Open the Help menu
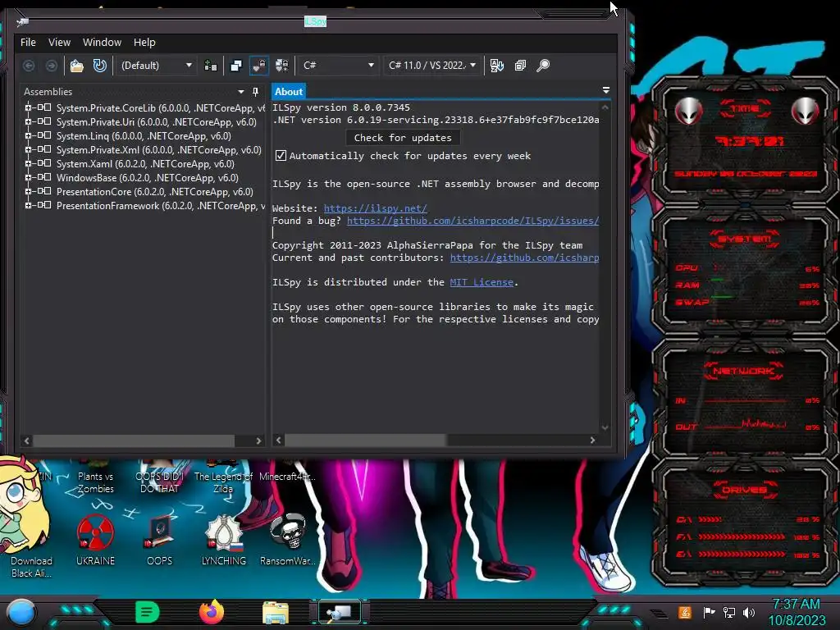The width and height of the screenshot is (840, 630). click(144, 43)
